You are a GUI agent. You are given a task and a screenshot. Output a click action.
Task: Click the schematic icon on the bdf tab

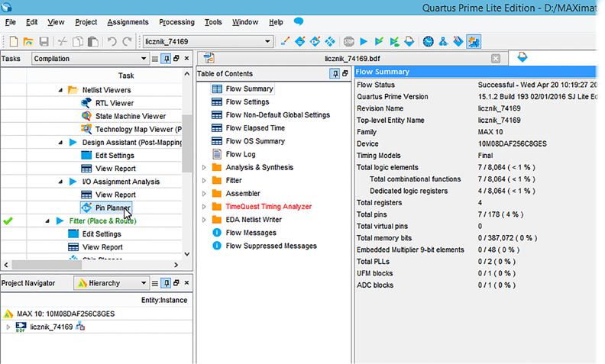209,58
